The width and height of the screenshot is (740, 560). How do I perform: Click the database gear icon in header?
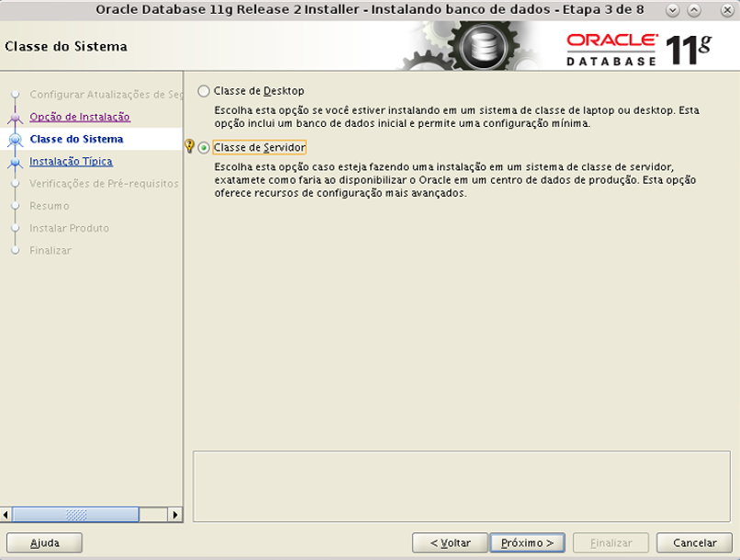click(x=484, y=47)
